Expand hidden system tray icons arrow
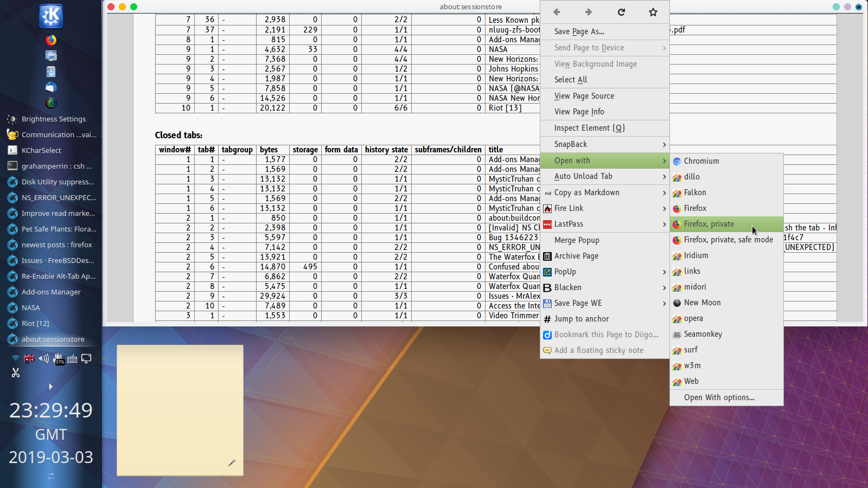This screenshot has height=488, width=868. [51, 387]
